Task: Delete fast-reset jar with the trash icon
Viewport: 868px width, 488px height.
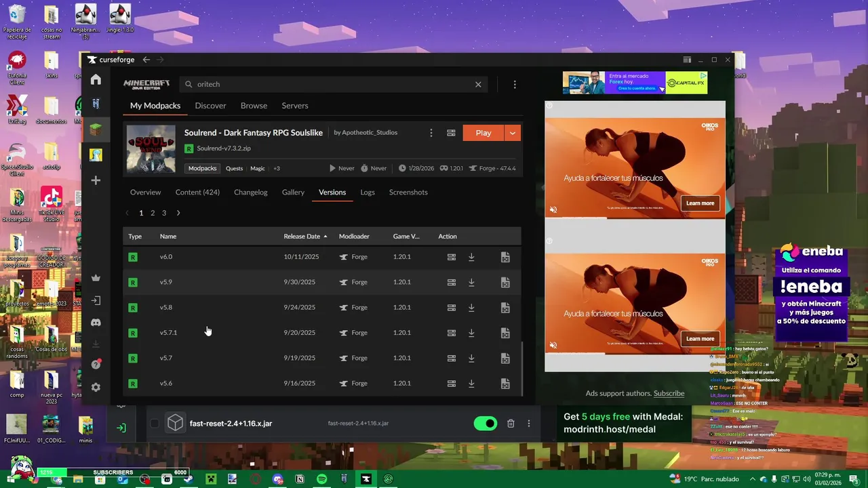Action: (x=511, y=424)
